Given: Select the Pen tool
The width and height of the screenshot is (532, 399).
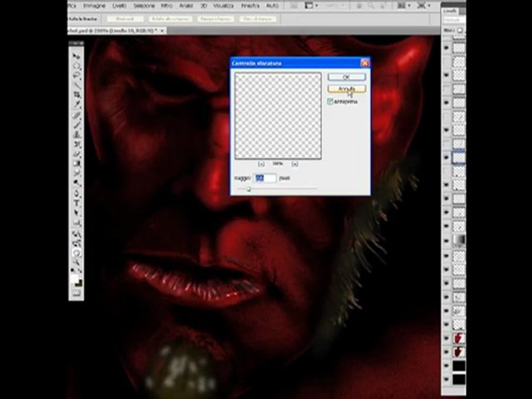Looking at the screenshot, I should (76, 194).
